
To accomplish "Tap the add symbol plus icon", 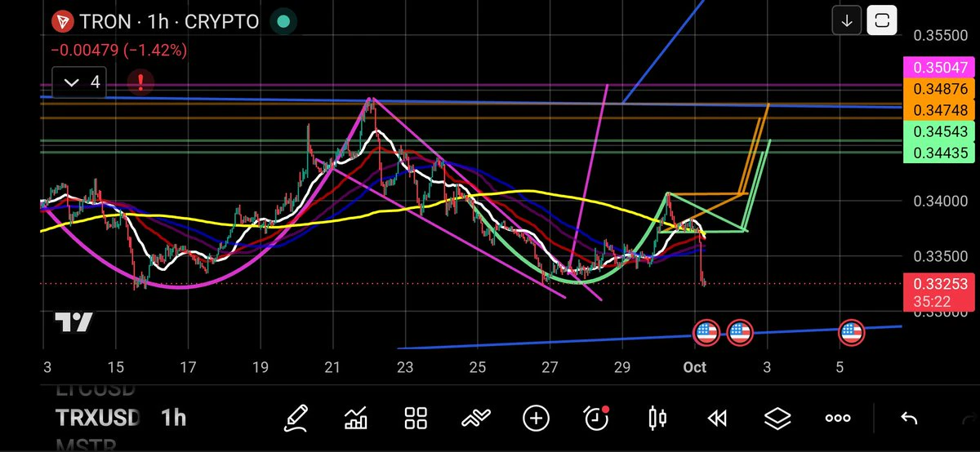I will (x=536, y=419).
